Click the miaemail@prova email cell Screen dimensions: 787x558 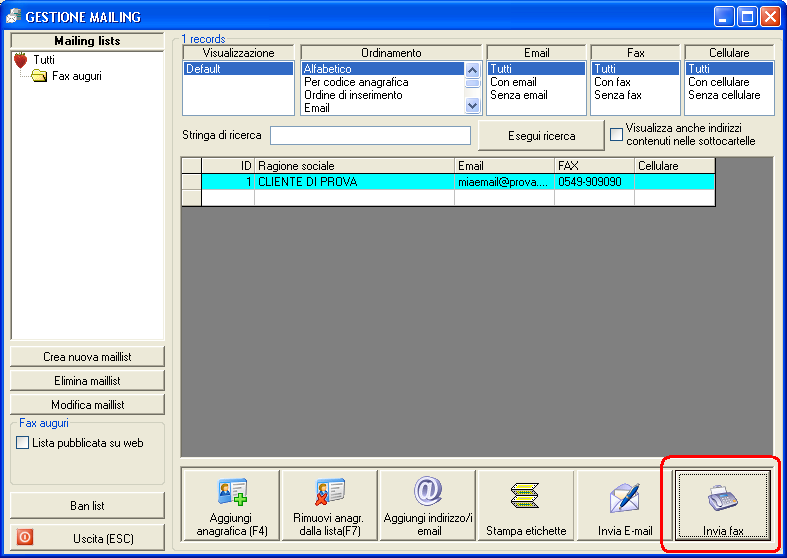click(504, 182)
